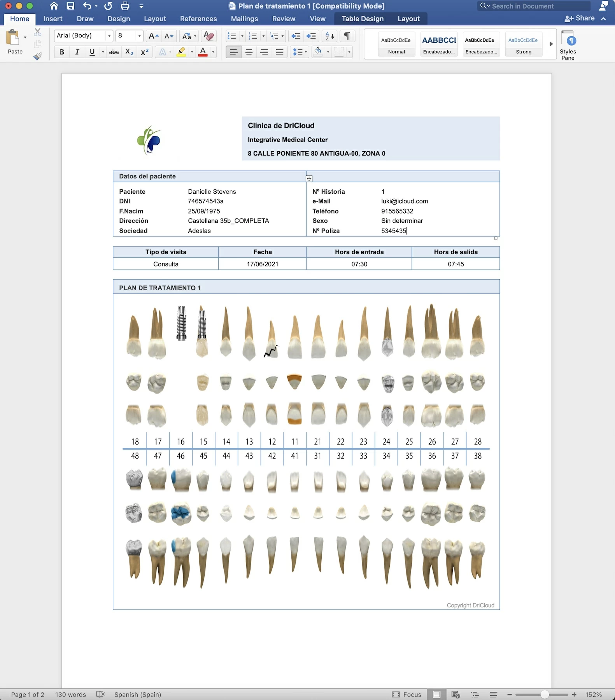The width and height of the screenshot is (615, 700).
Task: Apply the Strong style
Action: point(524,44)
